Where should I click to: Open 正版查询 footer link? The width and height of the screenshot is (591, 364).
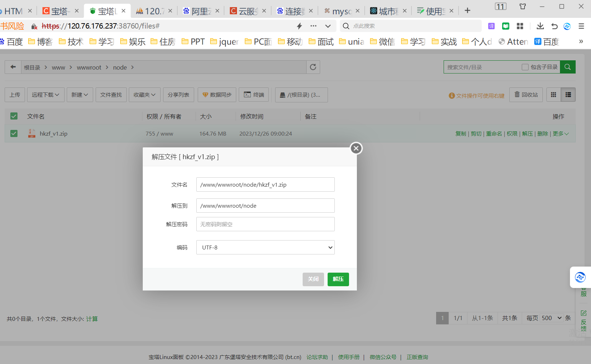click(417, 357)
